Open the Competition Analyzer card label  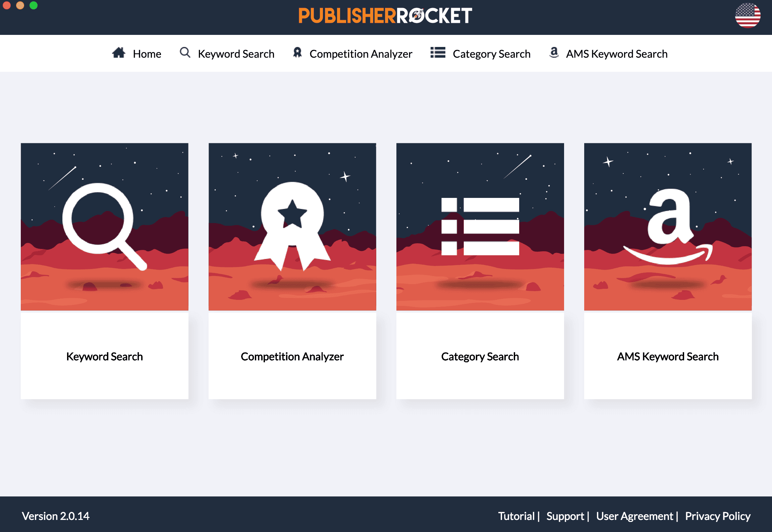(292, 357)
